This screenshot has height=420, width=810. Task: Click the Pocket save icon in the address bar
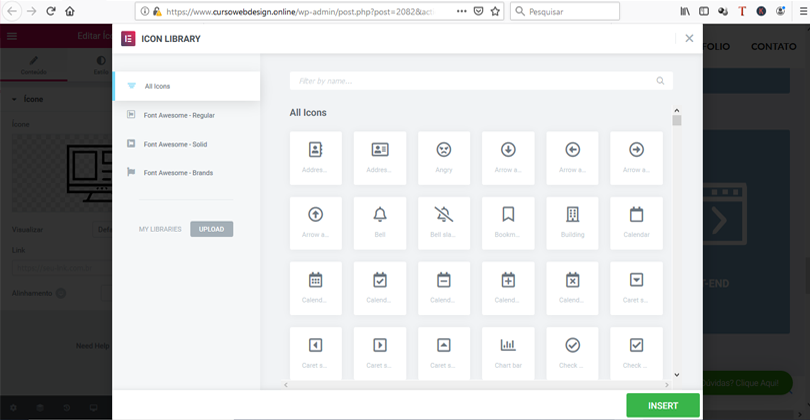pos(478,11)
